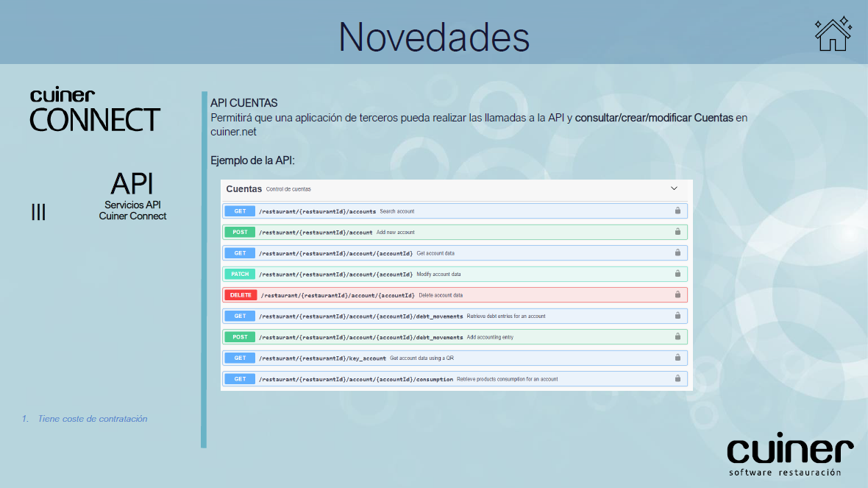Click the 'Cuentas' section title
Viewport: 868px width, 488px height.
click(243, 189)
